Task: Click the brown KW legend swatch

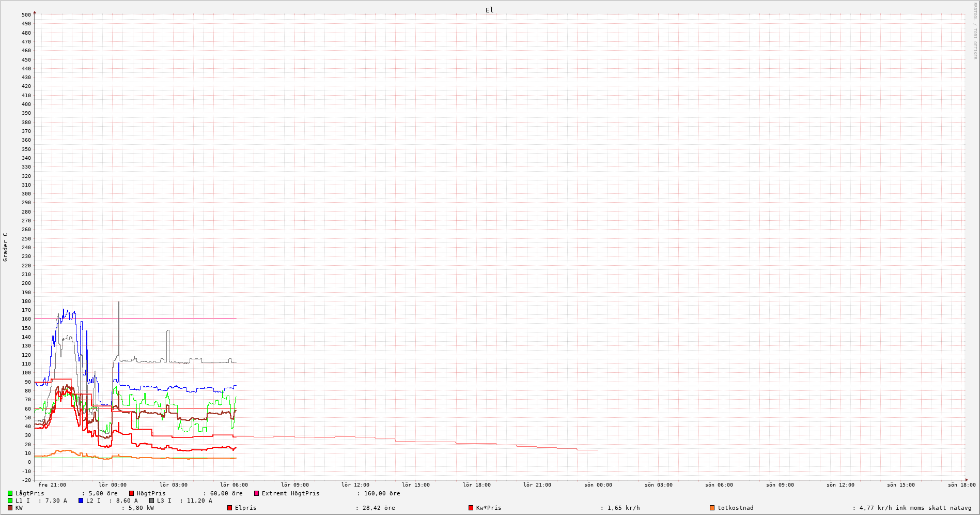Action: pos(10,508)
